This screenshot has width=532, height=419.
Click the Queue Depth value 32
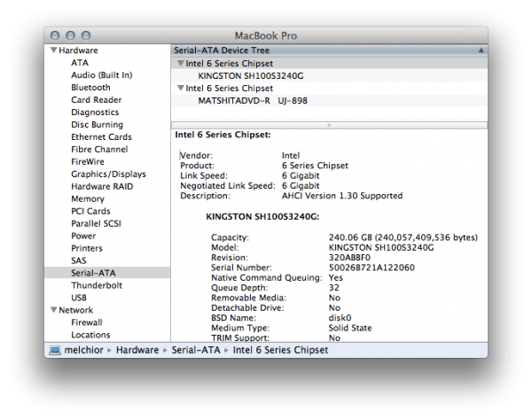click(334, 288)
